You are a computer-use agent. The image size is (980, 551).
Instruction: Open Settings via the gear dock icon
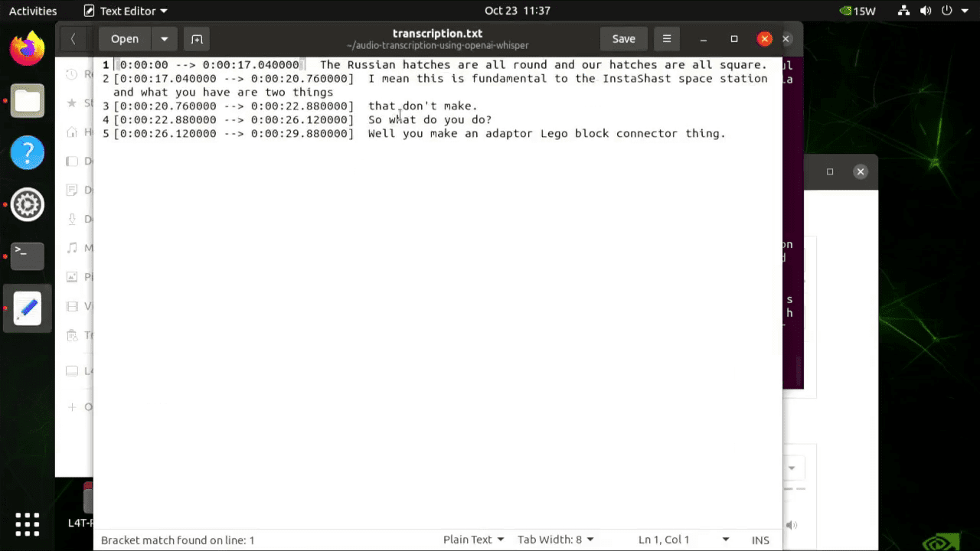[27, 204]
